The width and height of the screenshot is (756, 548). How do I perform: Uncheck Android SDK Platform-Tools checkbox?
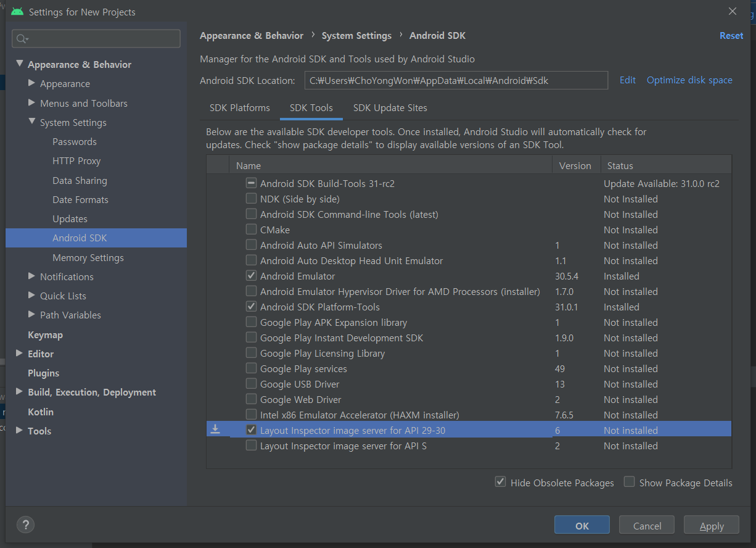click(251, 306)
